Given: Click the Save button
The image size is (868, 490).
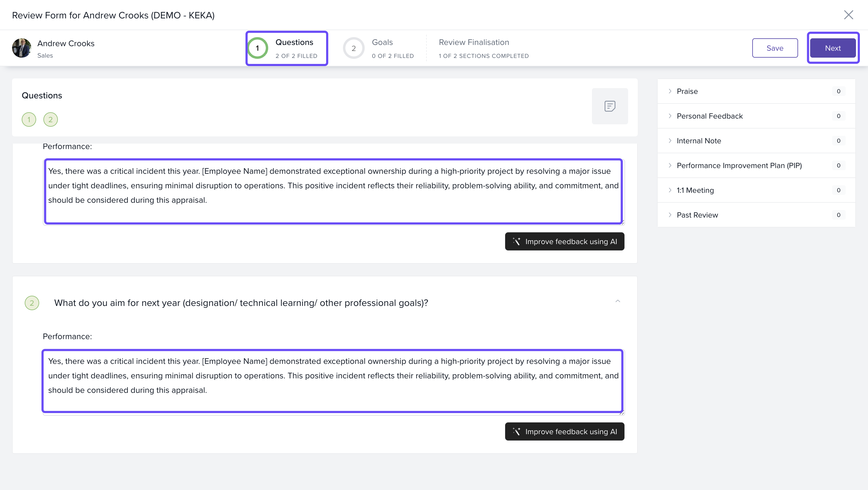Looking at the screenshot, I should point(775,48).
